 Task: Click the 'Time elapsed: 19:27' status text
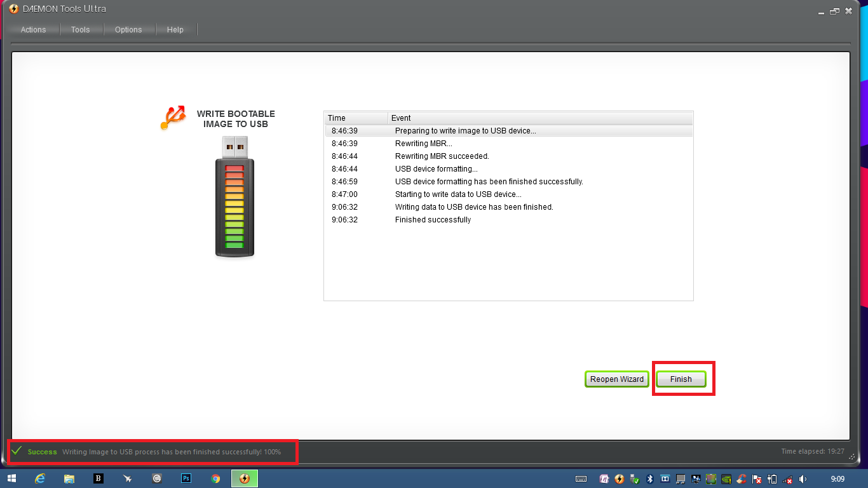pyautogui.click(x=813, y=452)
